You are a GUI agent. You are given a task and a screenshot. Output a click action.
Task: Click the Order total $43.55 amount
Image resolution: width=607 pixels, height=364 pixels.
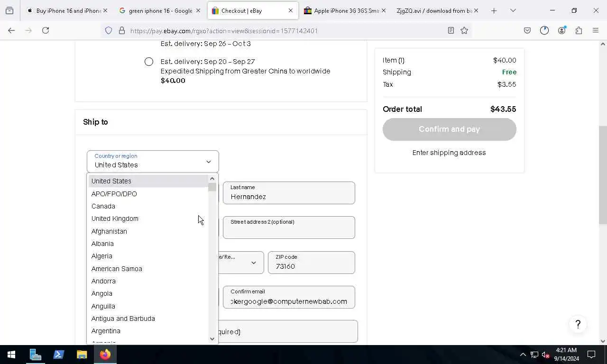[503, 109]
